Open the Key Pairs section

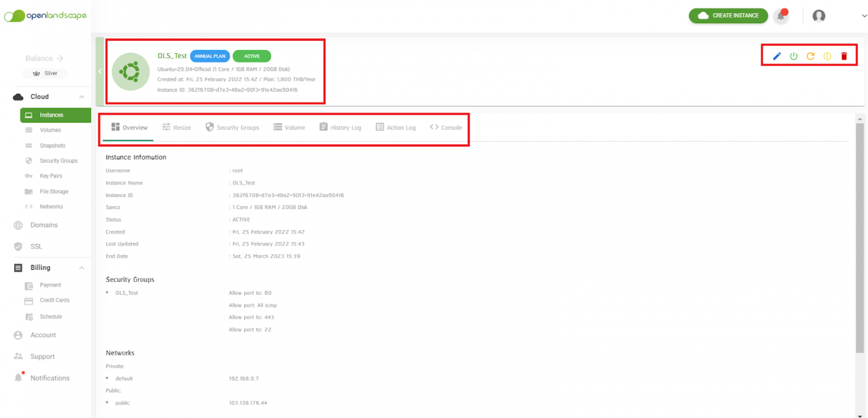click(x=51, y=176)
